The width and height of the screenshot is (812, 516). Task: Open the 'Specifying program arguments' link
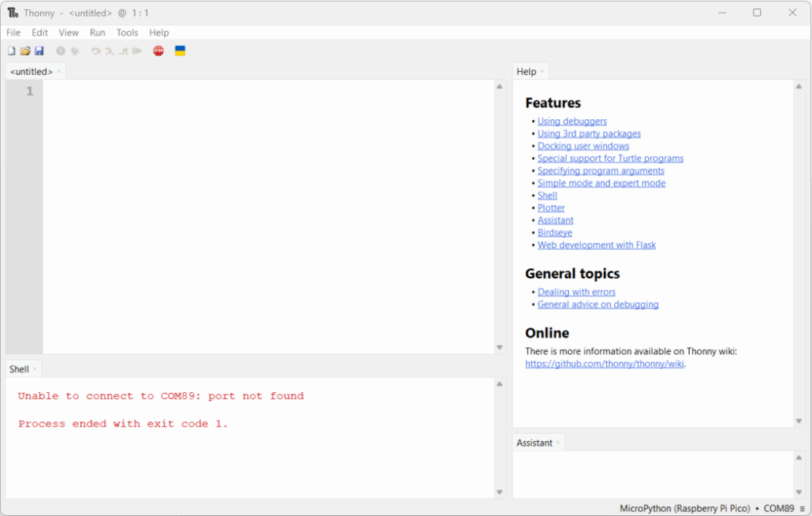pos(601,171)
